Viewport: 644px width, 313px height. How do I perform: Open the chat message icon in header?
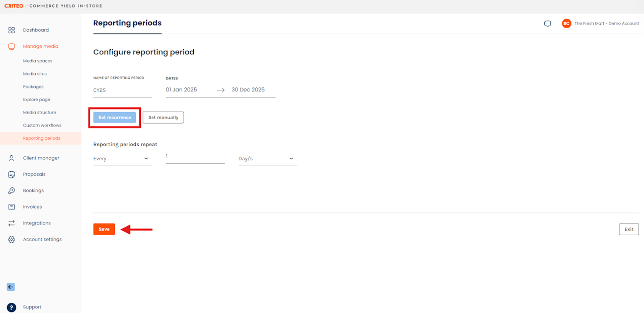[x=548, y=24]
